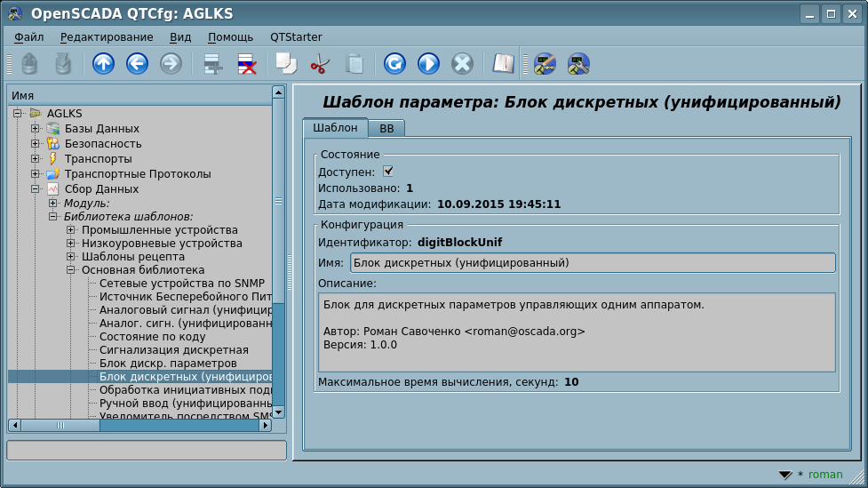The image size is (868, 488).
Task: Copy the item using the copy icon
Action: click(x=286, y=64)
